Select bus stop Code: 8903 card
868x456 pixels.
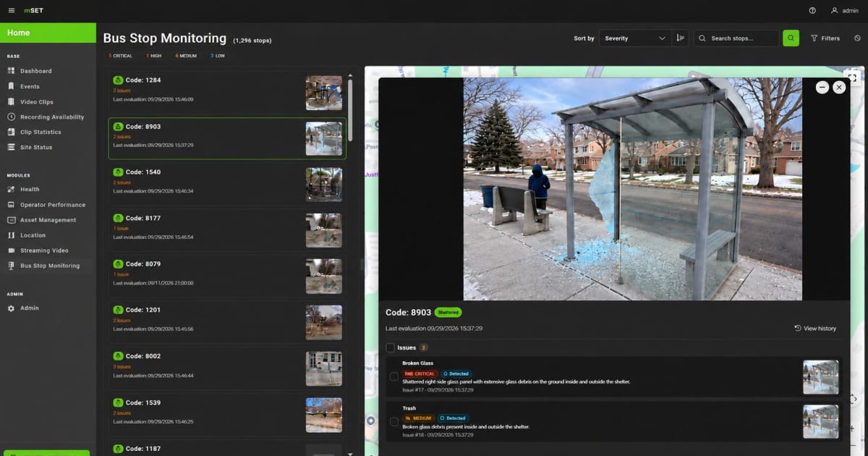pyautogui.click(x=227, y=138)
